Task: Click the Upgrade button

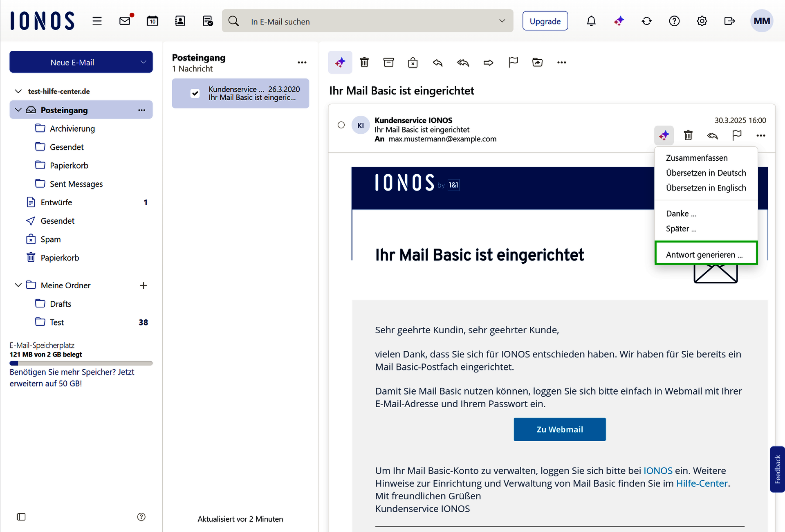Action: pos(545,21)
